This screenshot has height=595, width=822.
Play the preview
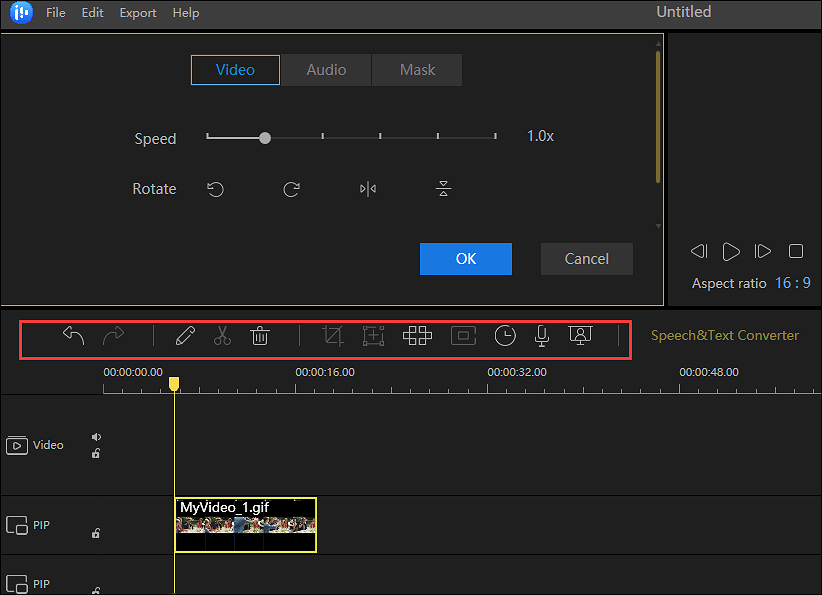click(731, 252)
